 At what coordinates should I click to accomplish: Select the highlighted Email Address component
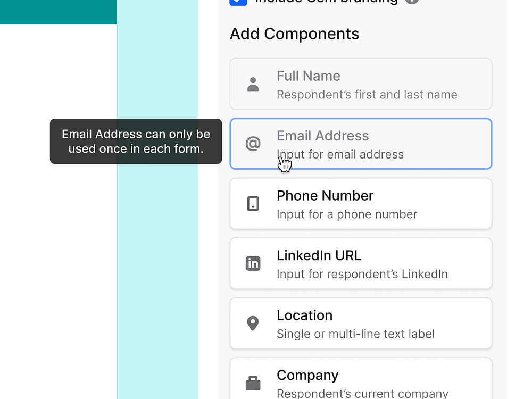click(x=361, y=144)
